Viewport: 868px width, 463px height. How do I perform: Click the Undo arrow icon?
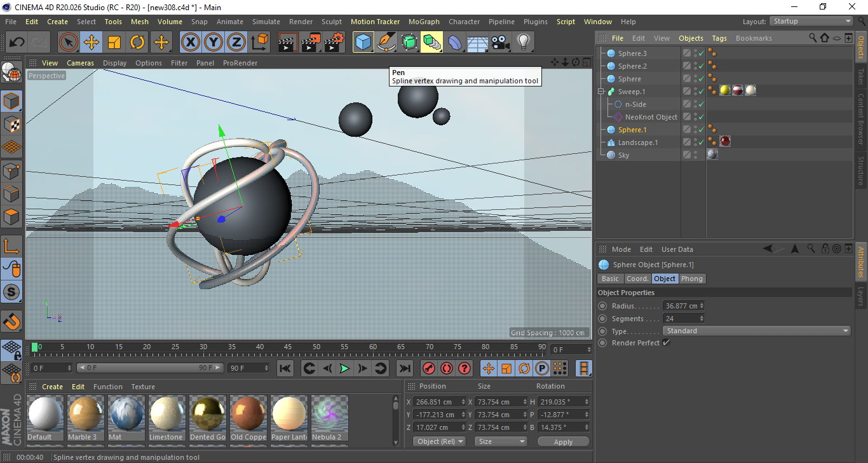pyautogui.click(x=17, y=43)
